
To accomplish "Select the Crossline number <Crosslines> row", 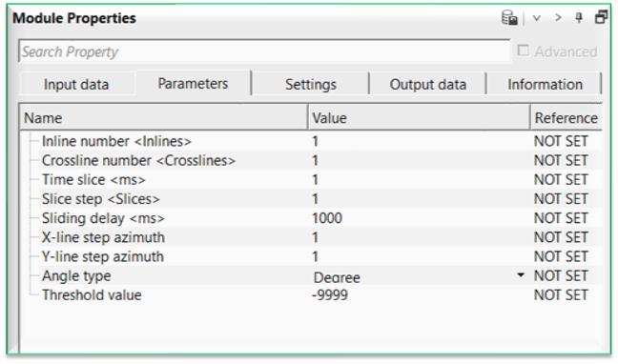I will click(x=311, y=160).
